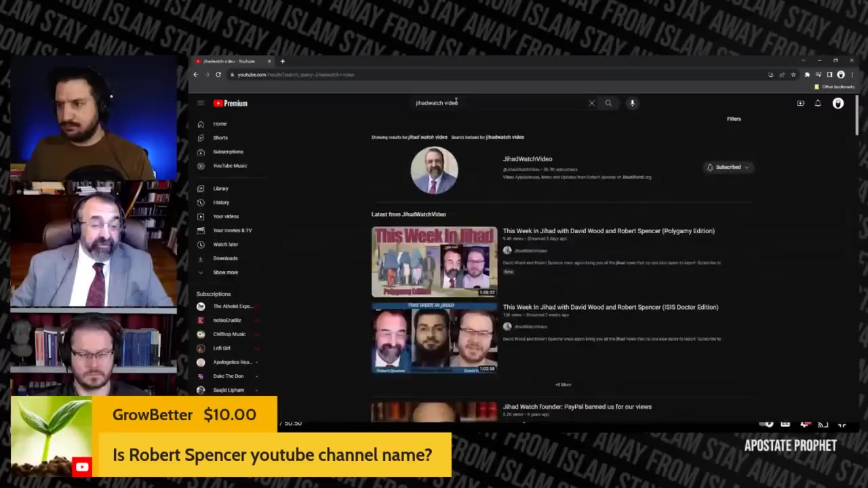
Task: Click the 'Latest from JihadWatchVideo' heading
Action: point(408,214)
